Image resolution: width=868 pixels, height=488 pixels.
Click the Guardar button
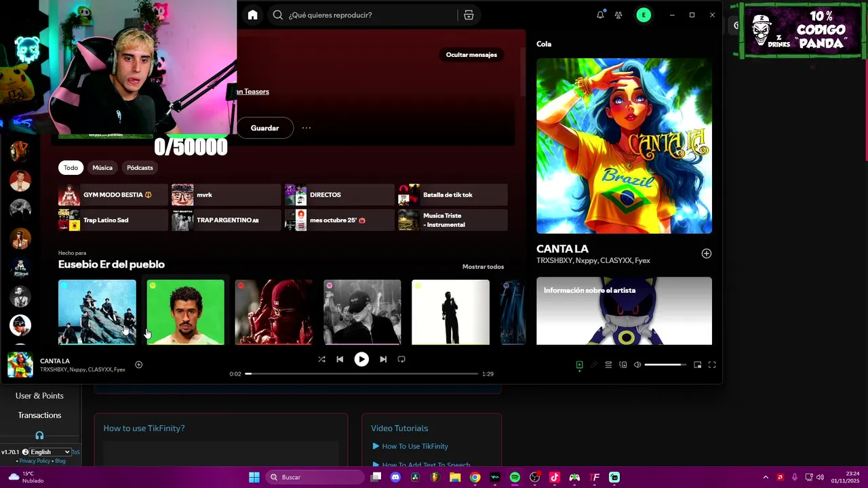pos(264,128)
